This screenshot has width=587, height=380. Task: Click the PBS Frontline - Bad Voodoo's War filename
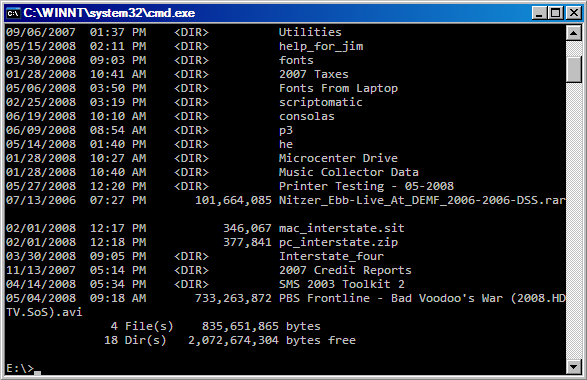(x=422, y=298)
